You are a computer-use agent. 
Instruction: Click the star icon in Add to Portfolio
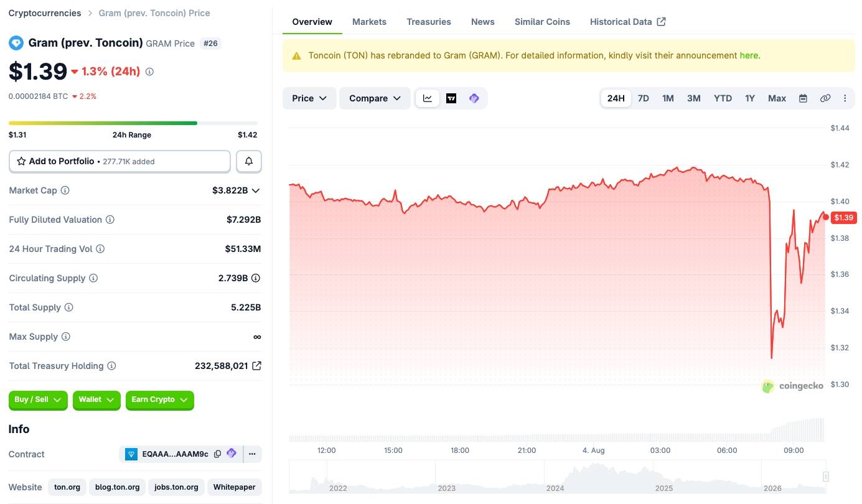click(21, 161)
